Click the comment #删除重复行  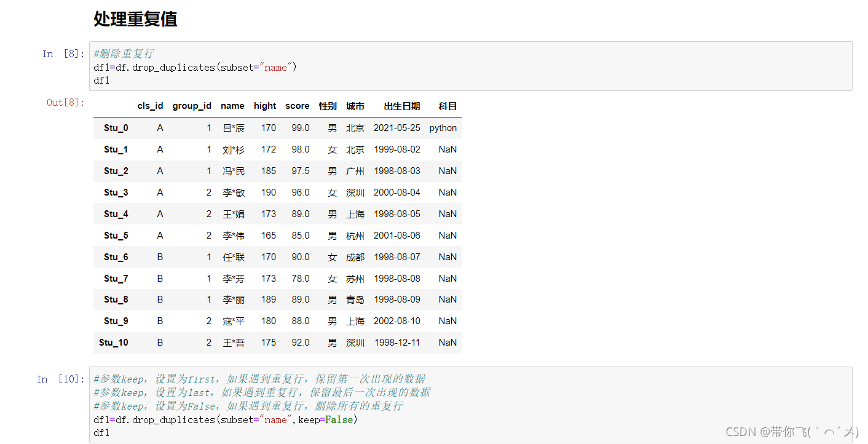(x=124, y=54)
